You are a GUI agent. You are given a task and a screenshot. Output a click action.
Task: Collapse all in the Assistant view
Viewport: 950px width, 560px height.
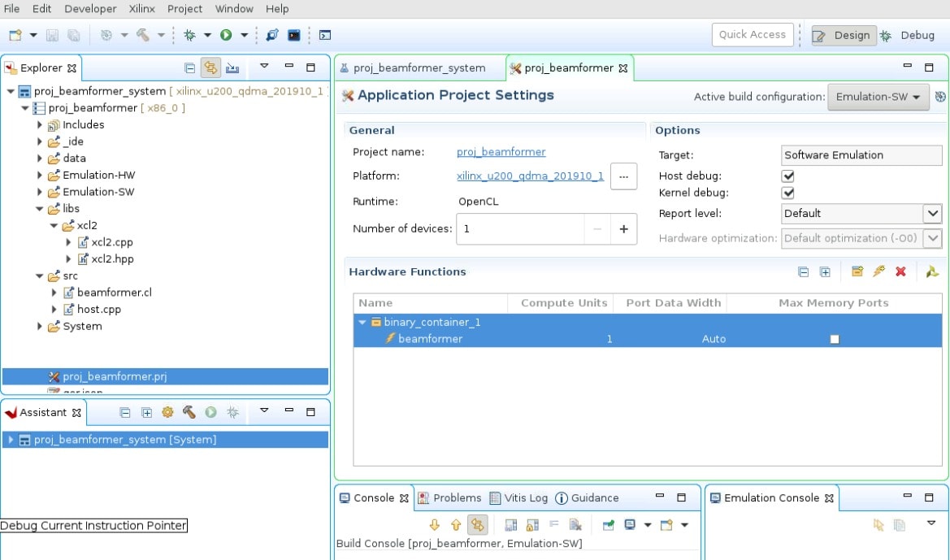125,413
